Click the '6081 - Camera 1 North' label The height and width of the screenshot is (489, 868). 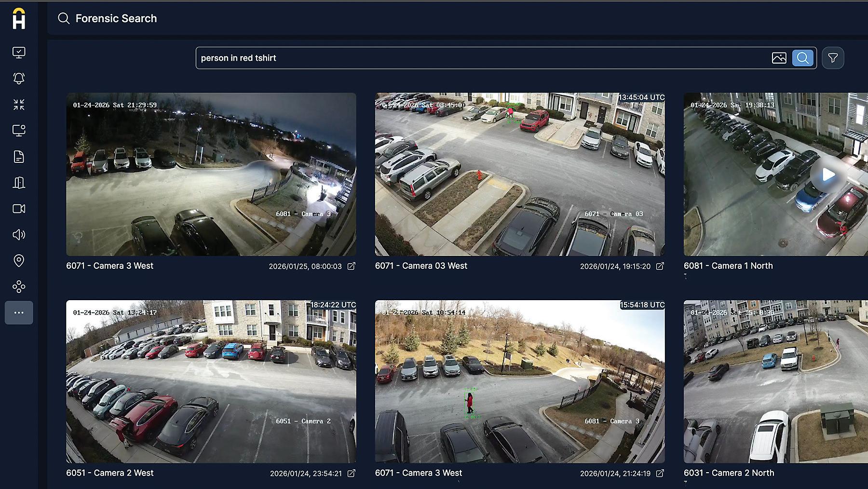tap(728, 265)
